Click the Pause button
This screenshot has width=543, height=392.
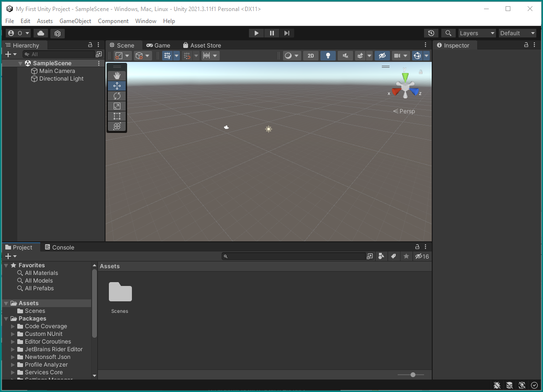click(272, 33)
